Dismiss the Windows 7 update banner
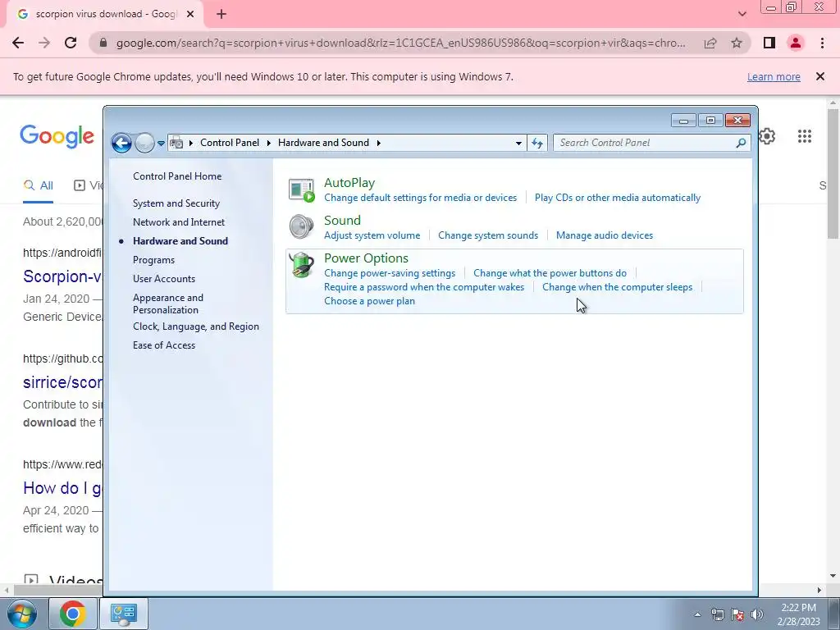840x630 pixels. click(820, 76)
